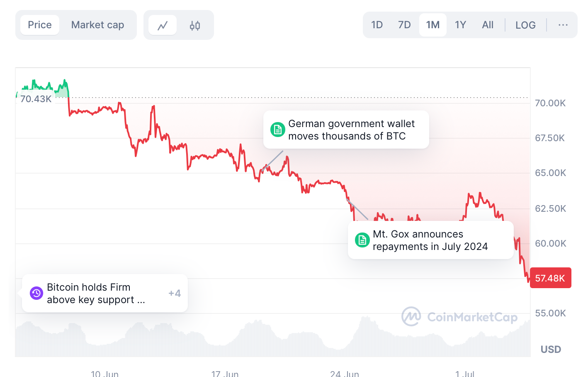Image resolution: width=588 pixels, height=377 pixels.
Task: Click the Bitcoin holds Firm news card
Action: [96, 293]
